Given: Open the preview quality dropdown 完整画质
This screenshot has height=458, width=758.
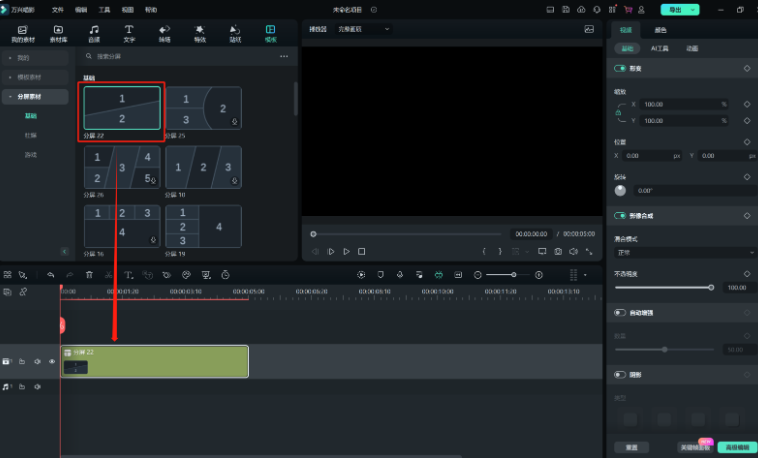Looking at the screenshot, I should [364, 29].
